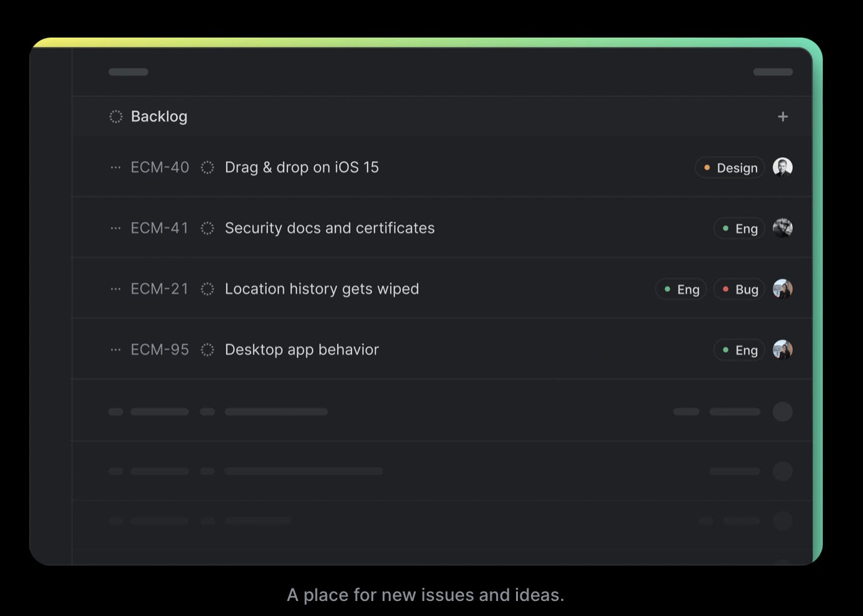The height and width of the screenshot is (616, 863).
Task: Click the assignee avatar on ECM-41
Action: click(782, 228)
